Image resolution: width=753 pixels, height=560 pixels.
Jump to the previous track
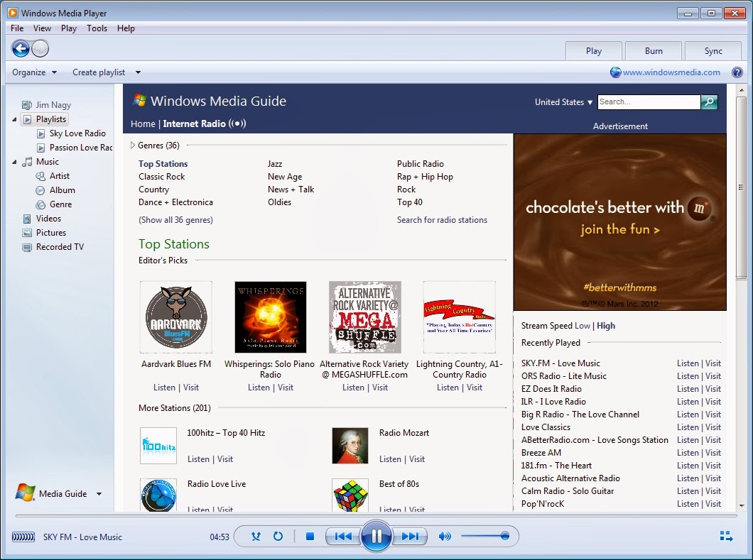343,537
